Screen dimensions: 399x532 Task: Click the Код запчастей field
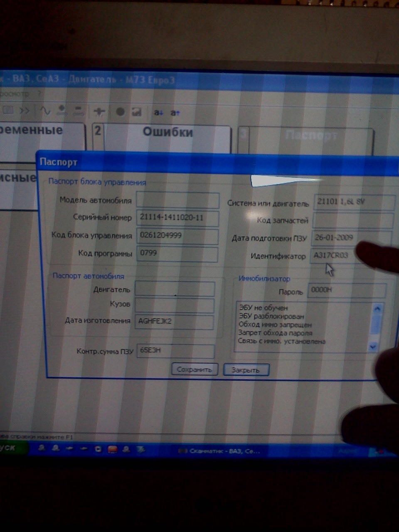[353, 220]
